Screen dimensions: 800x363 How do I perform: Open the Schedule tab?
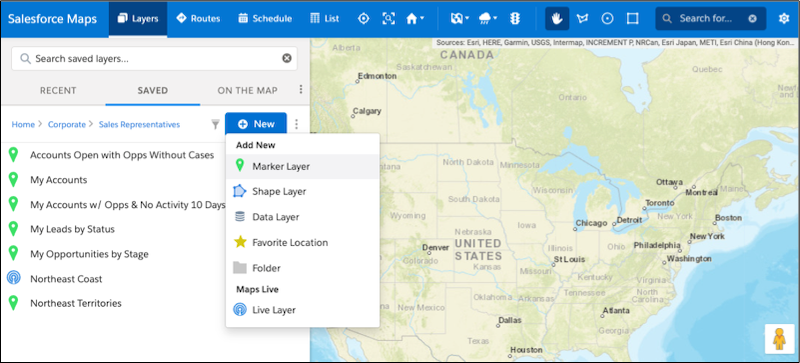(x=265, y=19)
